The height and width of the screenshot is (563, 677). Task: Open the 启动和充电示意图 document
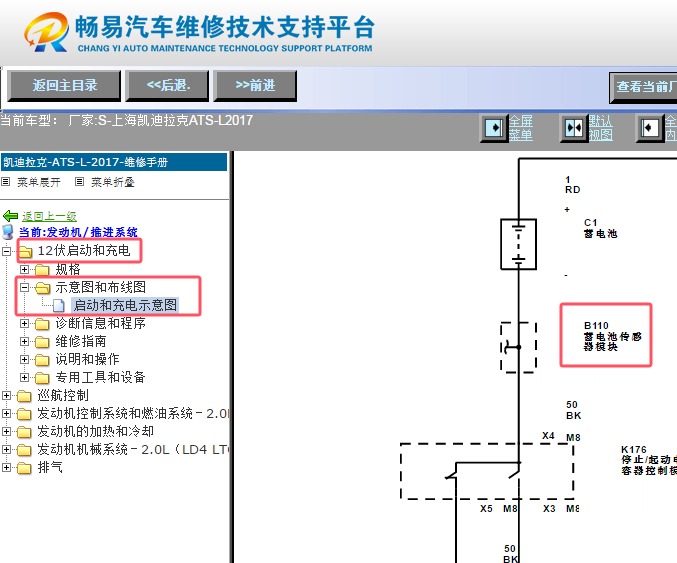coord(125,305)
